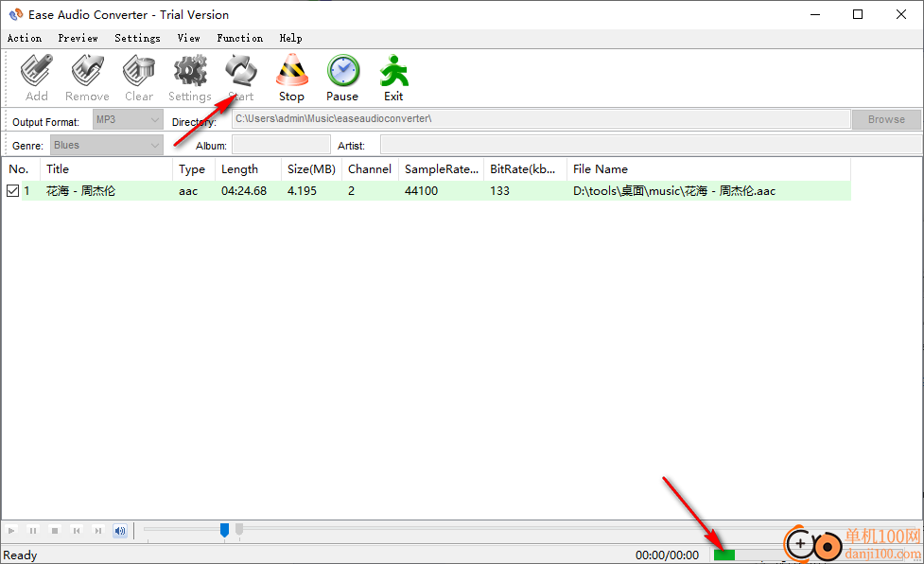Click the bitrate value 133
Image resolution: width=924 pixels, height=564 pixels.
[x=499, y=191]
